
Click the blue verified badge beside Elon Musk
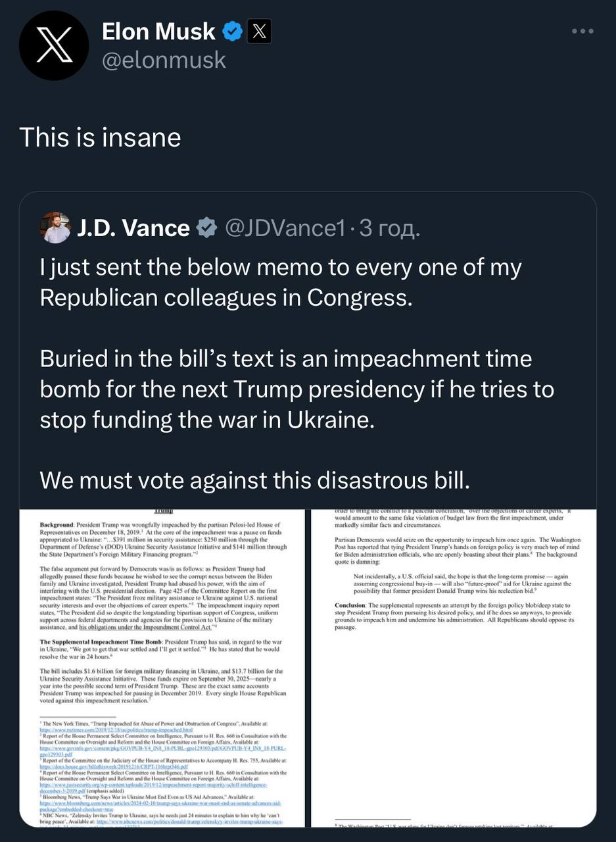231,31
